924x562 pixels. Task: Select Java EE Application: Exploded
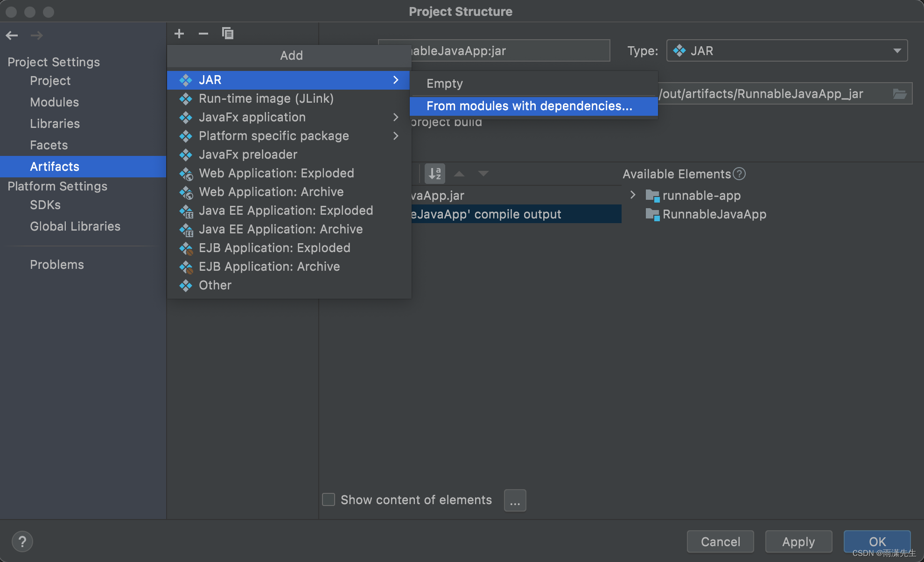[288, 211]
